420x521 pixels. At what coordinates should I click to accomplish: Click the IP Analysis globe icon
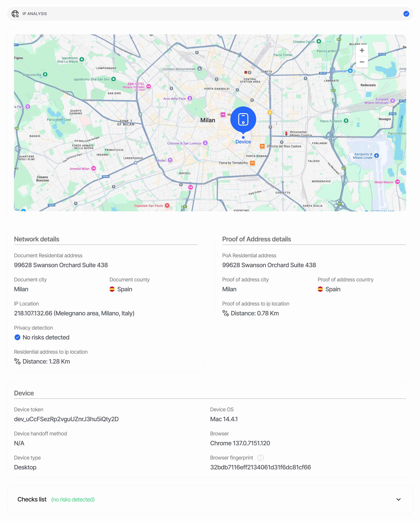point(15,14)
